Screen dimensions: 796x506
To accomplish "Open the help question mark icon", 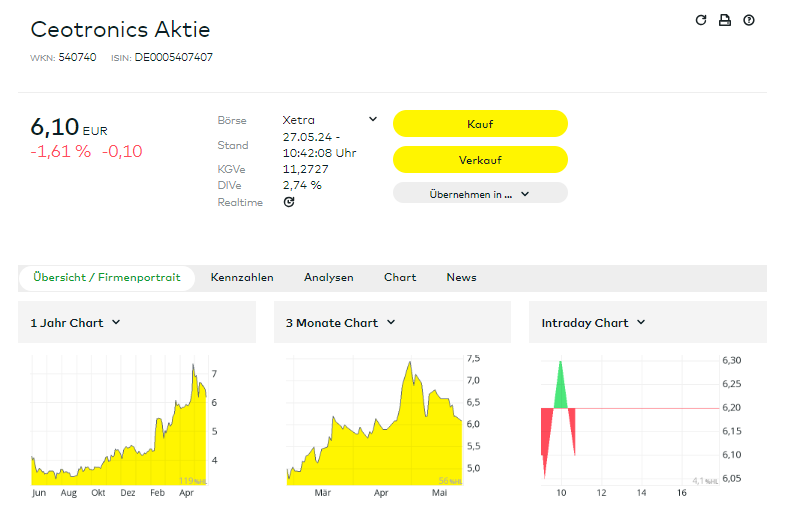I will 748,20.
